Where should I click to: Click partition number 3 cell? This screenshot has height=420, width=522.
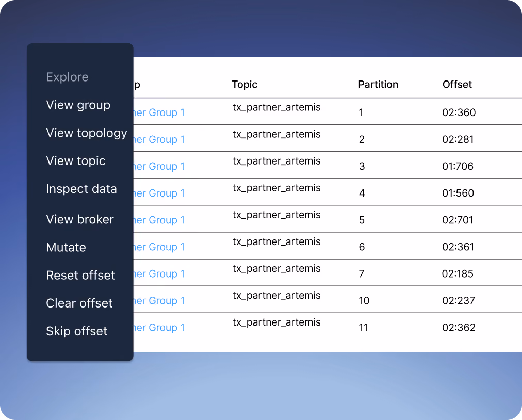coord(362,166)
